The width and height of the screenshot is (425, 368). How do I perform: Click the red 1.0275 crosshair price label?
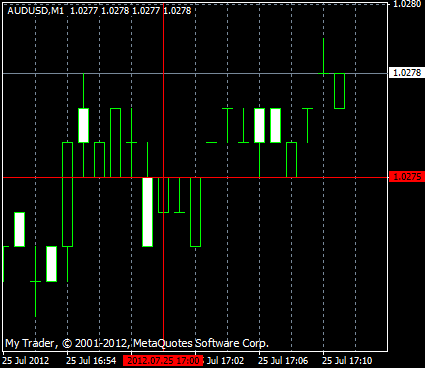pyautogui.click(x=407, y=177)
